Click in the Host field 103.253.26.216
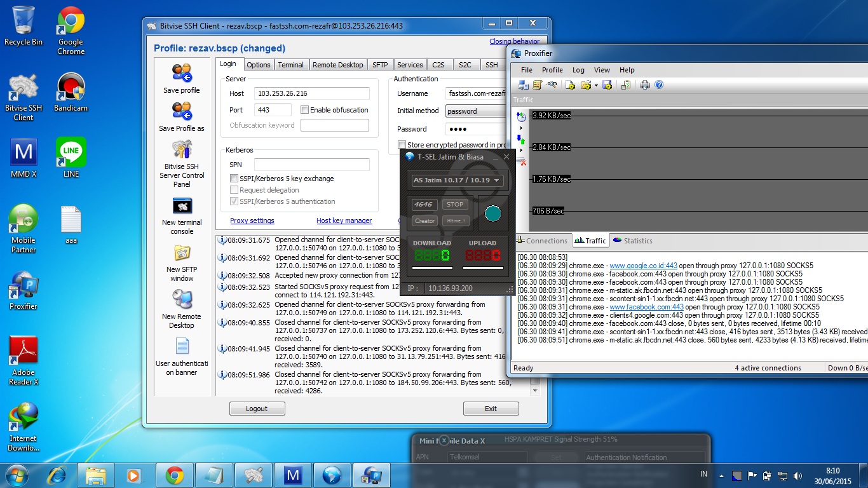The image size is (868, 488). click(x=312, y=93)
